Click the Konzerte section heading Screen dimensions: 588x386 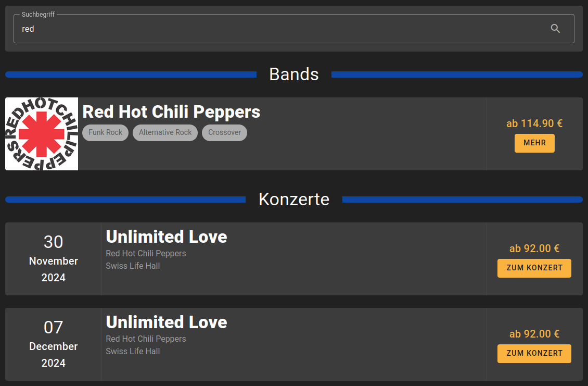[x=293, y=200]
